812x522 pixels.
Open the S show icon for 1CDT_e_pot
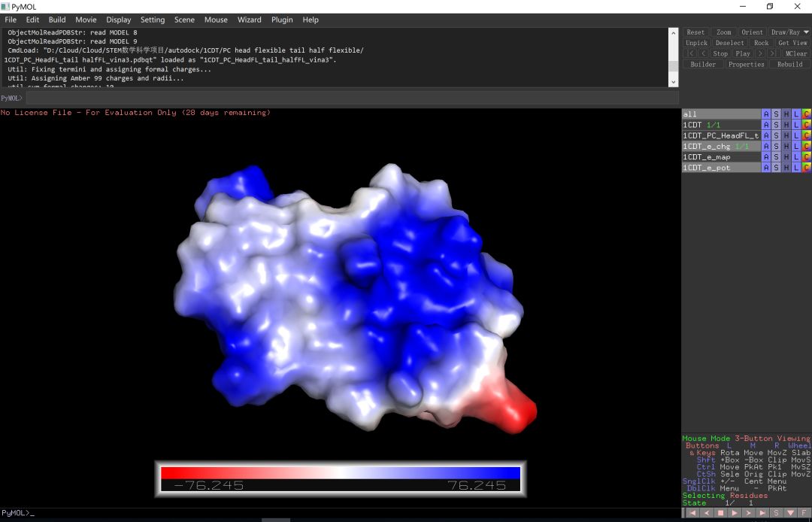(x=776, y=168)
